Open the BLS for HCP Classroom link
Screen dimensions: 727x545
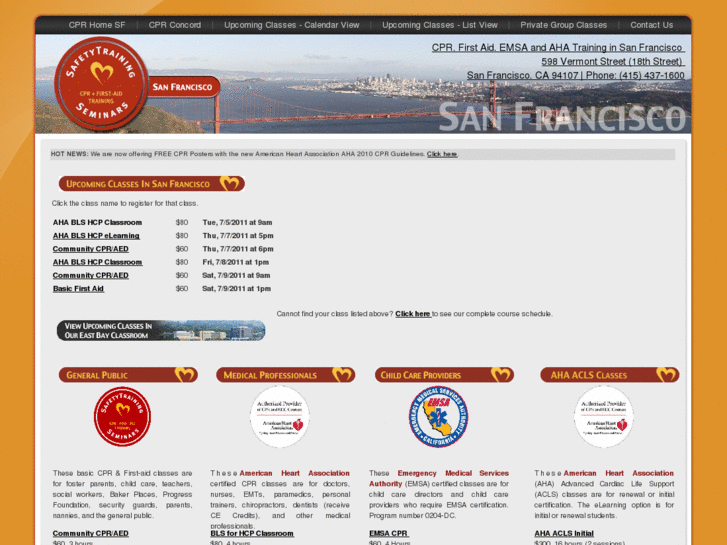(252, 533)
